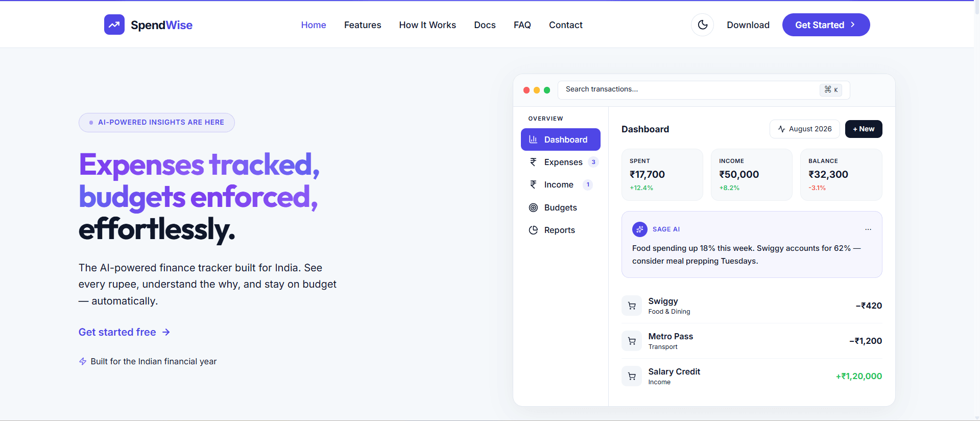The height and width of the screenshot is (421, 980).
Task: Click the INCOME ₹50,000 card
Action: [x=751, y=175]
